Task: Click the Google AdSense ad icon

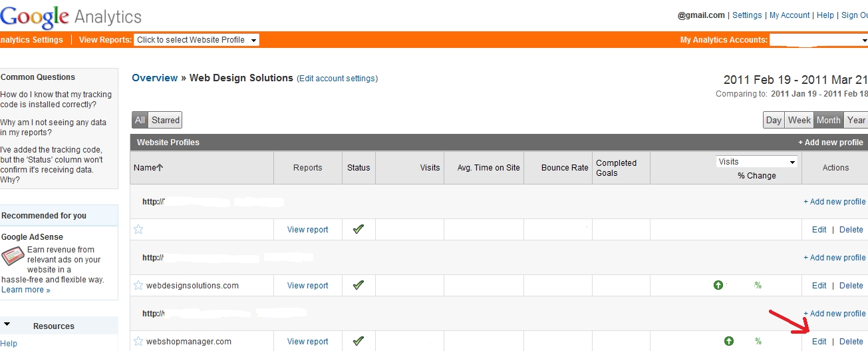Action: point(13,256)
